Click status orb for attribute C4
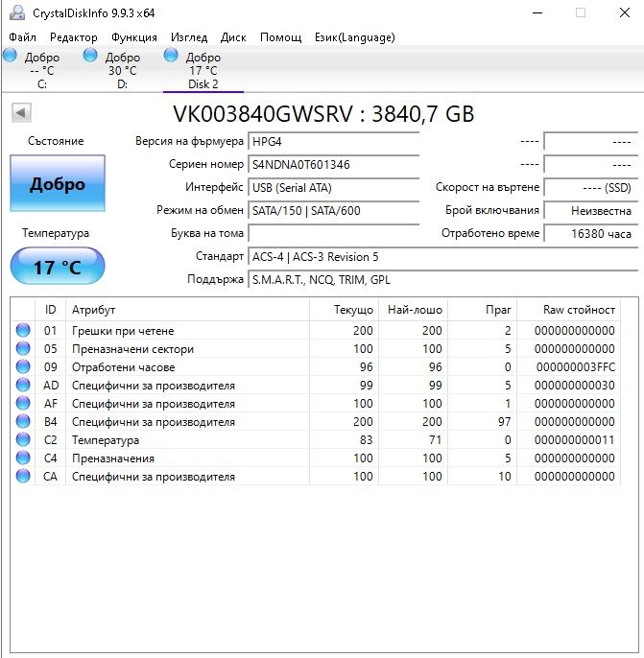The width and height of the screenshot is (644, 658). coord(23,458)
